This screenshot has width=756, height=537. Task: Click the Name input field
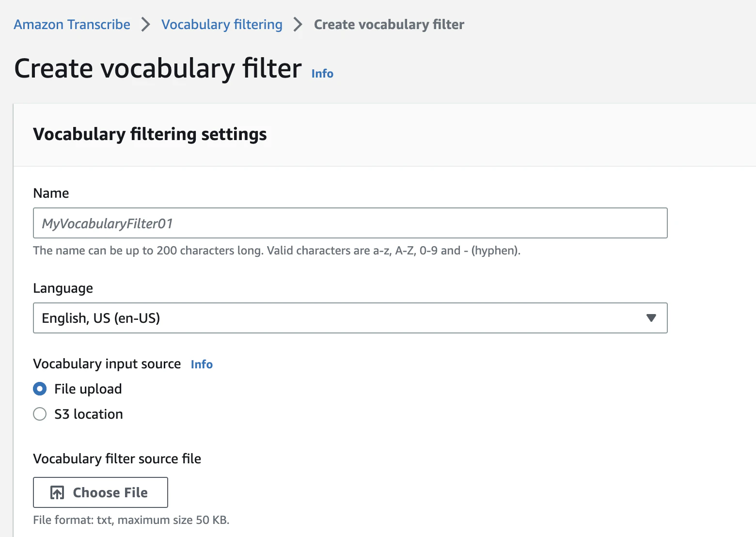tap(350, 223)
